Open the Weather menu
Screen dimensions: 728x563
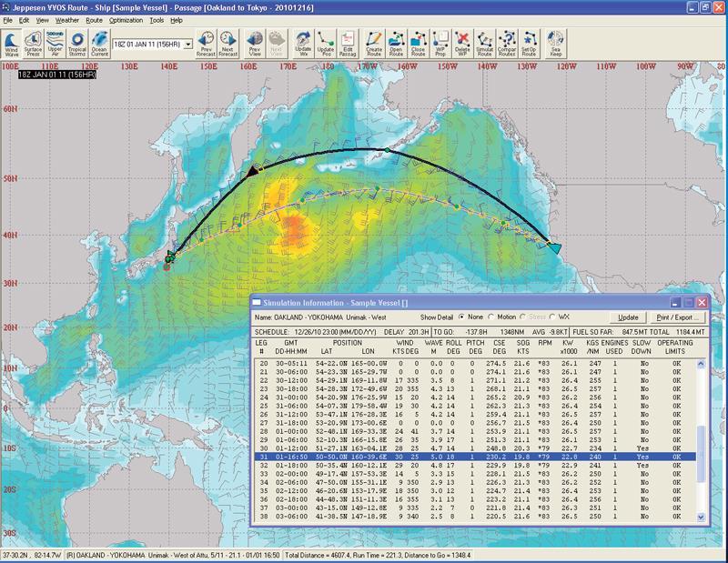tap(67, 20)
